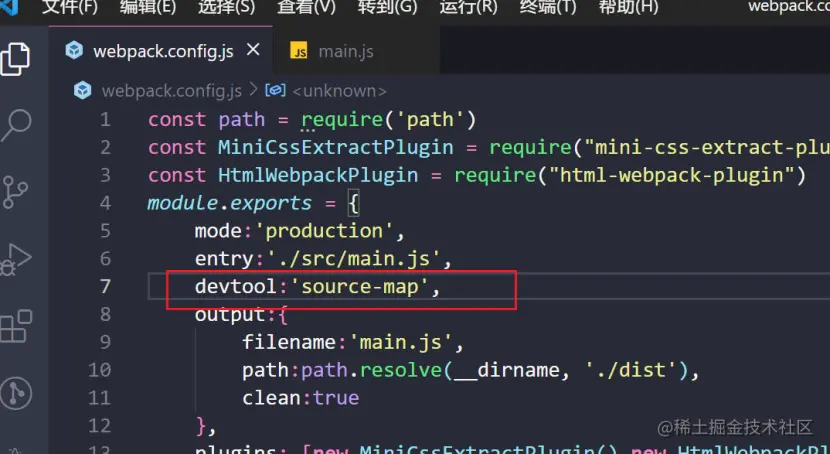Click the './src/main.js' entry string

(355, 259)
